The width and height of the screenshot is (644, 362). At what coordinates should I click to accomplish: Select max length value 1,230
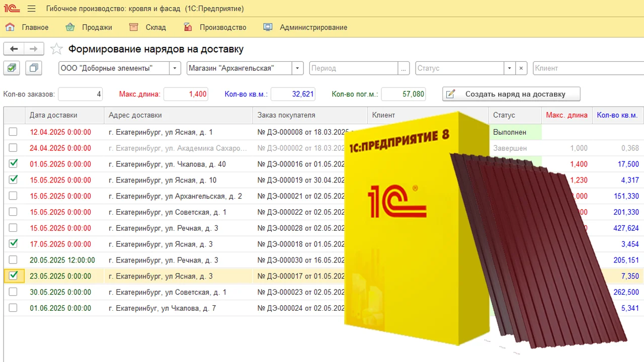click(578, 180)
